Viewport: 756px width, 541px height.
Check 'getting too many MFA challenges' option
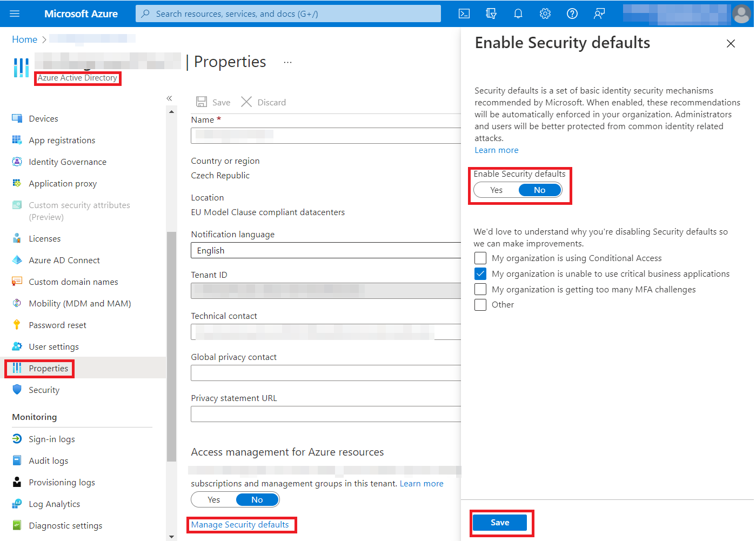[480, 290]
